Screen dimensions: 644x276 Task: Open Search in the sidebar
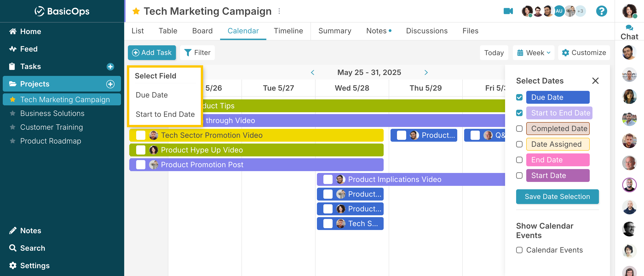tap(27, 248)
